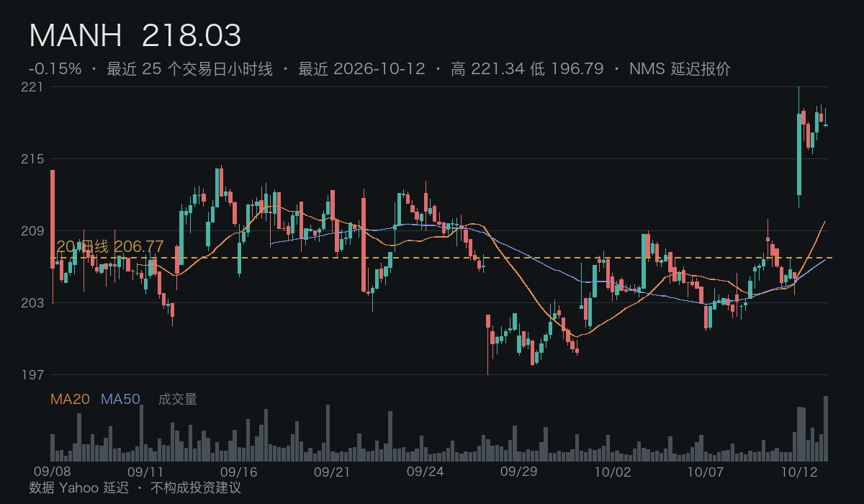The image size is (864, 504).
Task: Select the "最近 25 个交易日小时线" label
Action: coord(190,69)
